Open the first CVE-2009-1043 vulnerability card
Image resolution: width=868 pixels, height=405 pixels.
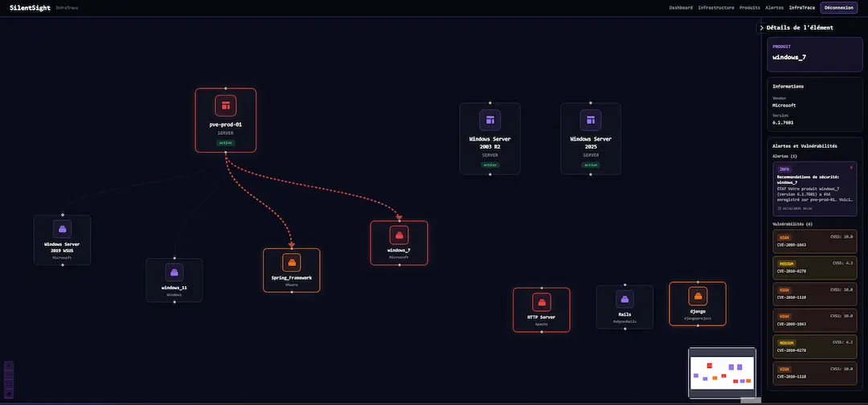pyautogui.click(x=815, y=241)
